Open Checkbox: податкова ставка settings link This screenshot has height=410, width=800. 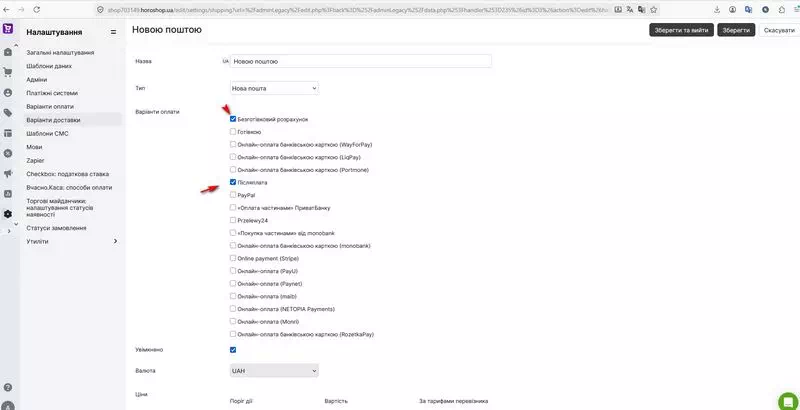67,174
